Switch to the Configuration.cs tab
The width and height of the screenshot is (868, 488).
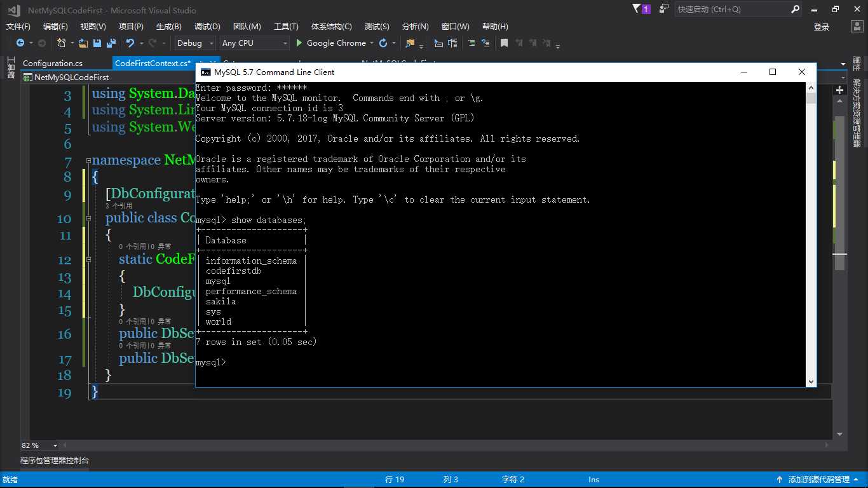(x=53, y=63)
